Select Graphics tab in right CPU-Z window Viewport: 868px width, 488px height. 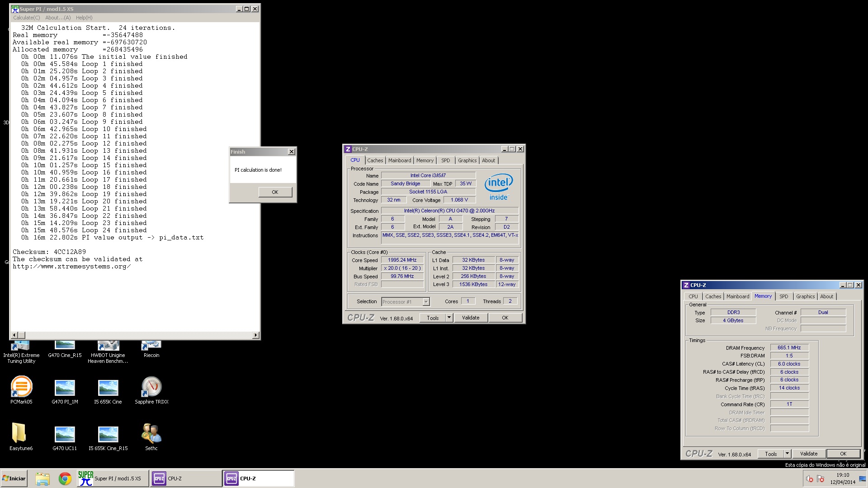(805, 296)
